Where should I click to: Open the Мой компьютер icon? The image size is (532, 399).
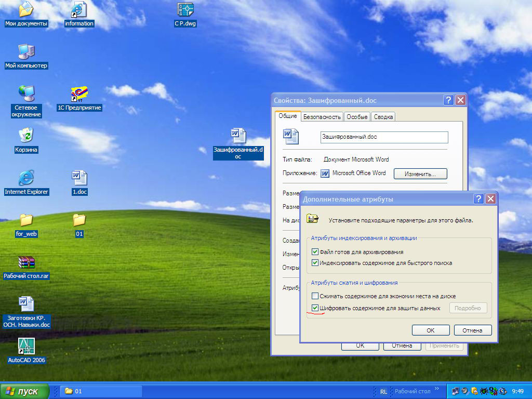26,52
